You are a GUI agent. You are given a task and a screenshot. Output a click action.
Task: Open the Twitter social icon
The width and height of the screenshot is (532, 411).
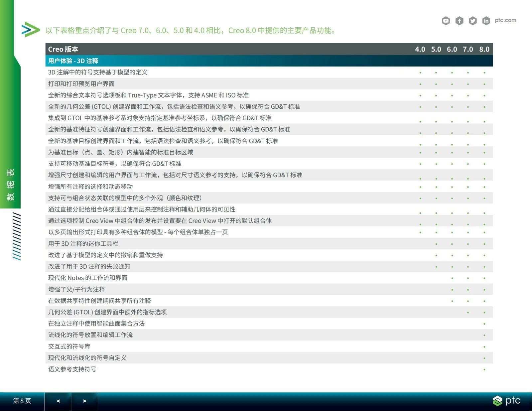472,21
